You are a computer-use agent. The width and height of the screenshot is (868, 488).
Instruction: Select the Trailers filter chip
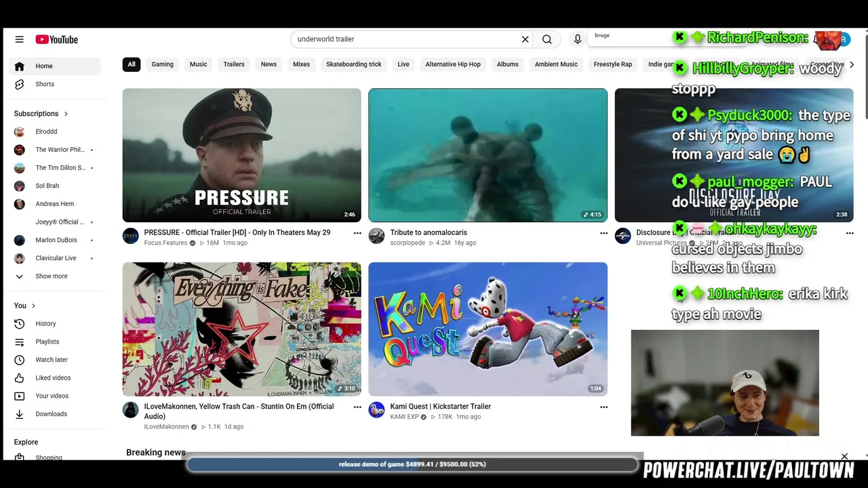(234, 64)
